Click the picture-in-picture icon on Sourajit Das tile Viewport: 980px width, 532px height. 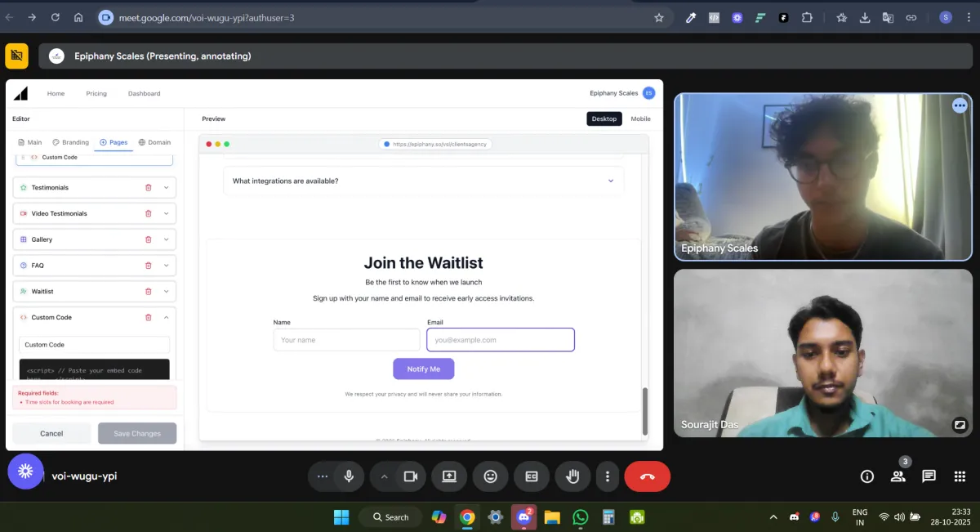(x=960, y=425)
